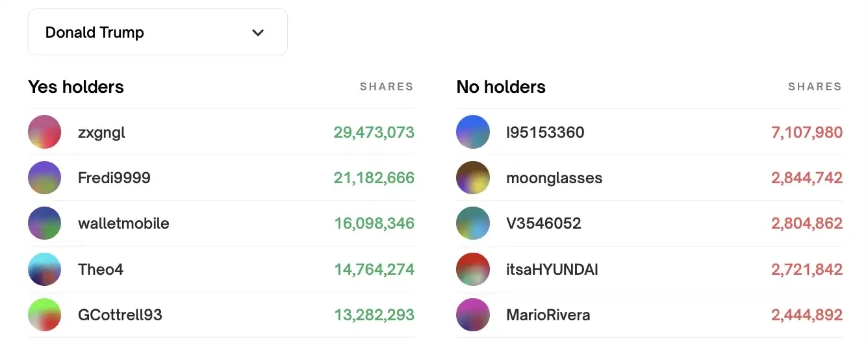Select walletmobile's avatar icon
This screenshot has width=868, height=343.
tap(44, 223)
